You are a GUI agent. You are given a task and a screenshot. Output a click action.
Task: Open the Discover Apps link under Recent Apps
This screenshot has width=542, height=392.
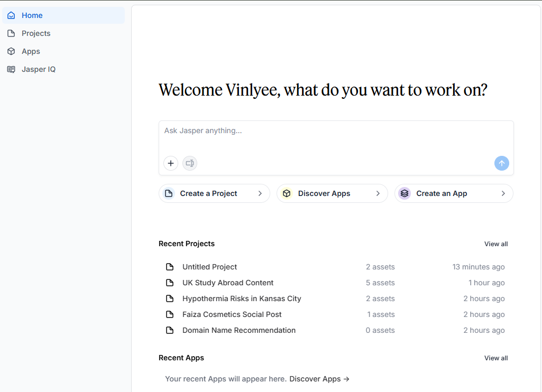[x=319, y=379]
